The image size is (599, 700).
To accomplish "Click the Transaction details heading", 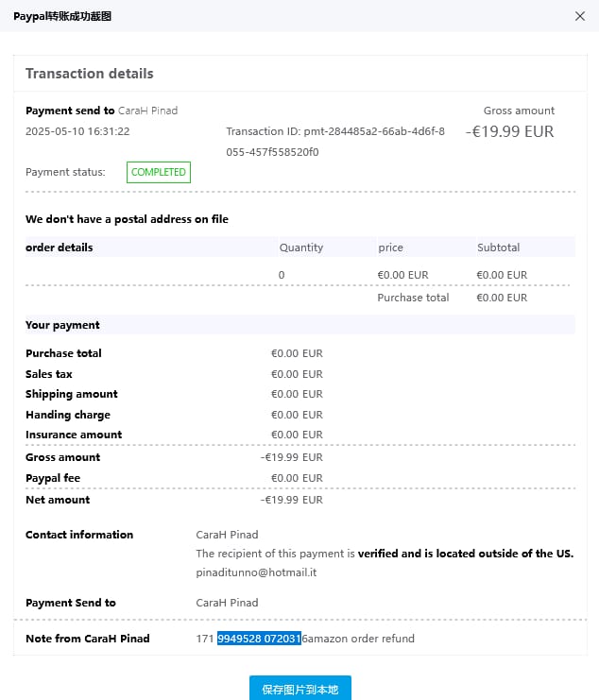I will pos(89,74).
